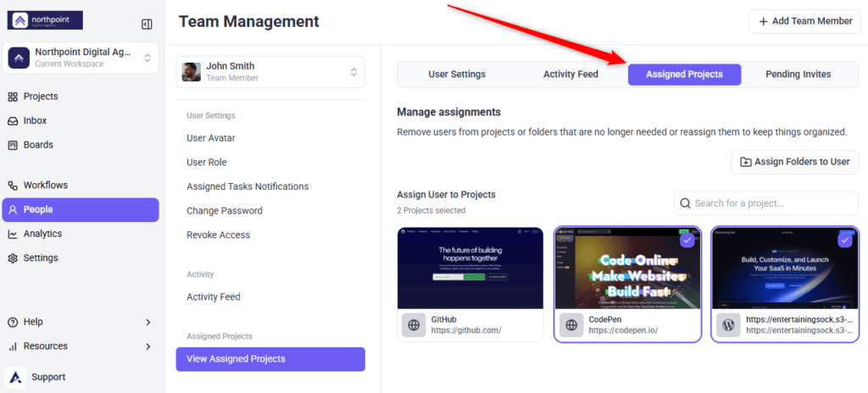Switch to the Pending Invites tab
The width and height of the screenshot is (868, 393).
click(x=798, y=75)
